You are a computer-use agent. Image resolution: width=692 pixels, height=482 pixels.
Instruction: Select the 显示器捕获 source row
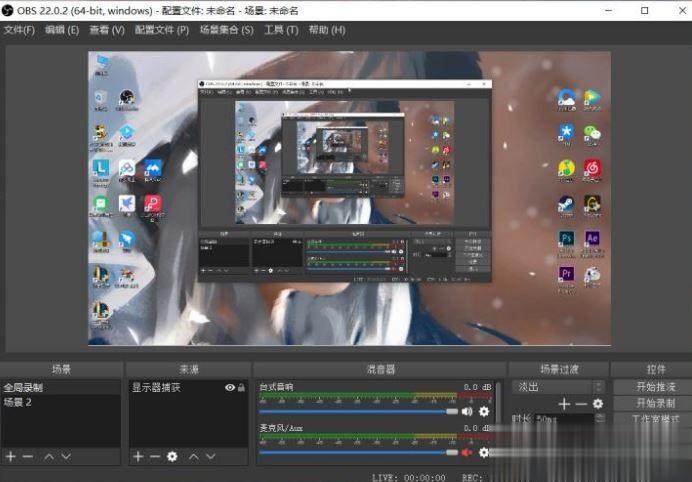click(x=188, y=387)
